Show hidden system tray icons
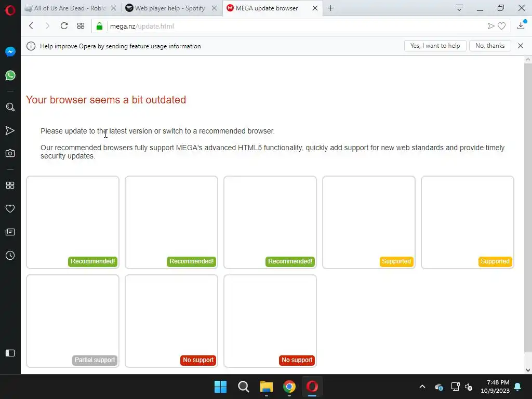The width and height of the screenshot is (532, 399). point(422,387)
